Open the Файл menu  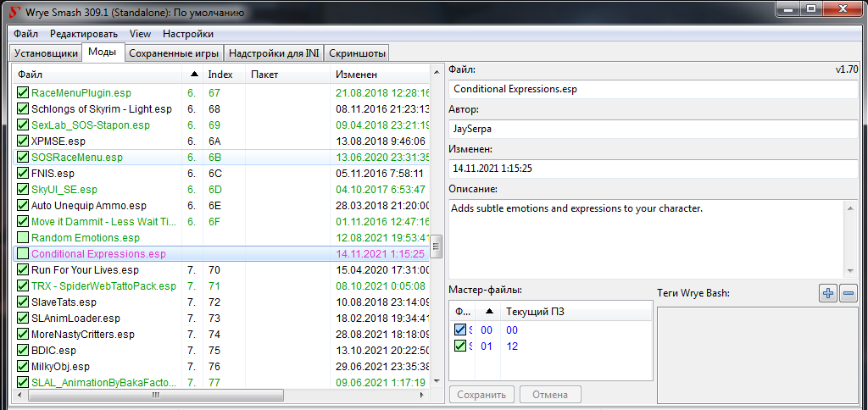click(25, 34)
